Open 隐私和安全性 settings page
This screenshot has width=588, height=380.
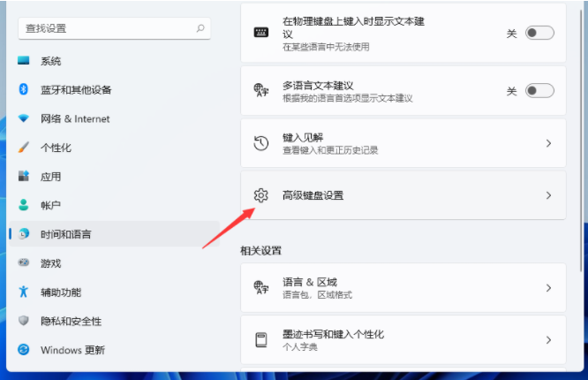pos(71,321)
